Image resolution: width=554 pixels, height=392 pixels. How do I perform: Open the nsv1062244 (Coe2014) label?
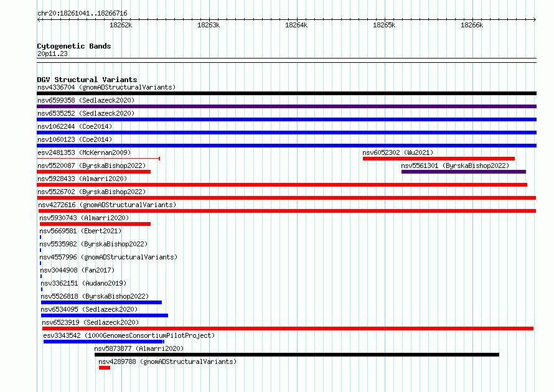point(75,126)
